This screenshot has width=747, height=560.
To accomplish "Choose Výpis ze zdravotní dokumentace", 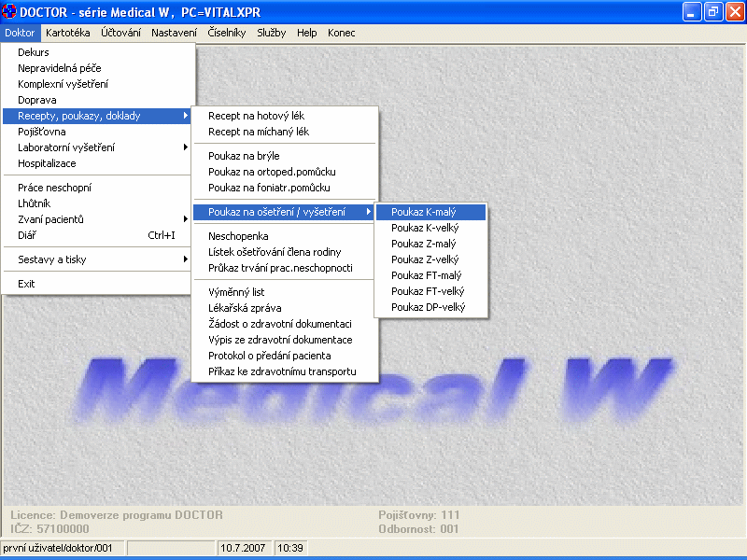I will [x=285, y=340].
